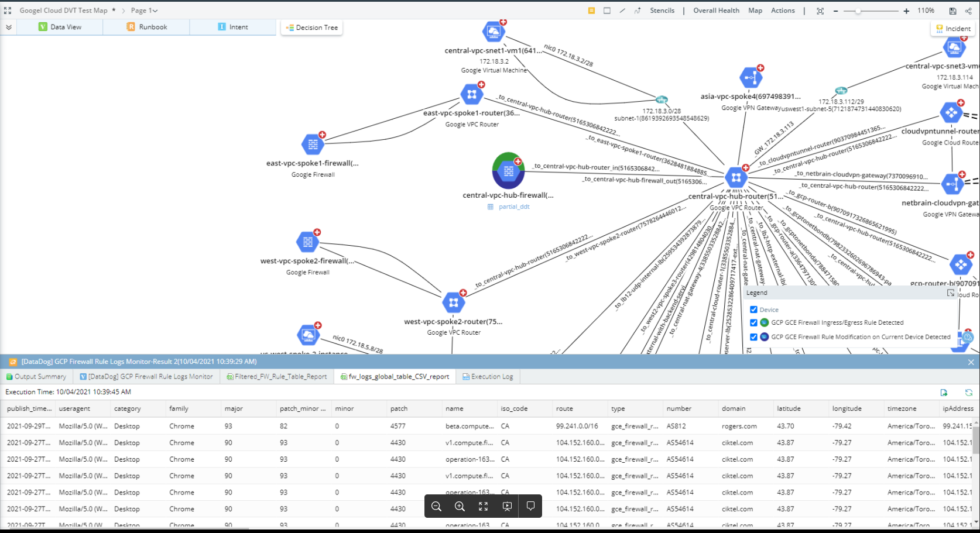
Task: Select the line drawing tool in toolbar
Action: [x=622, y=10]
